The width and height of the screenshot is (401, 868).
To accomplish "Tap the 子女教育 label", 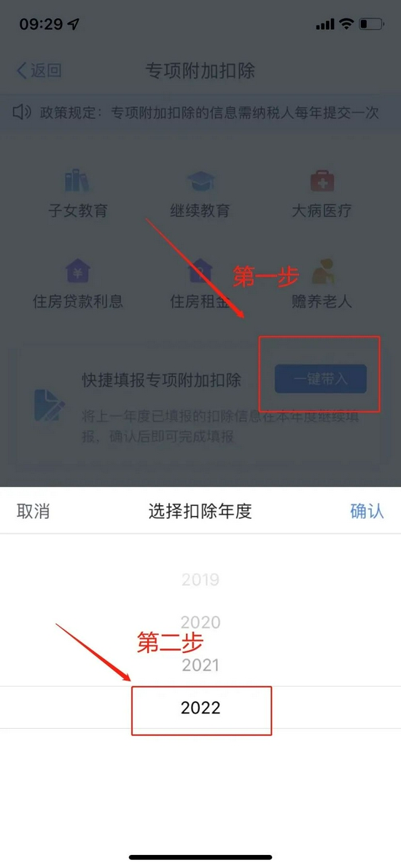I will [x=77, y=211].
